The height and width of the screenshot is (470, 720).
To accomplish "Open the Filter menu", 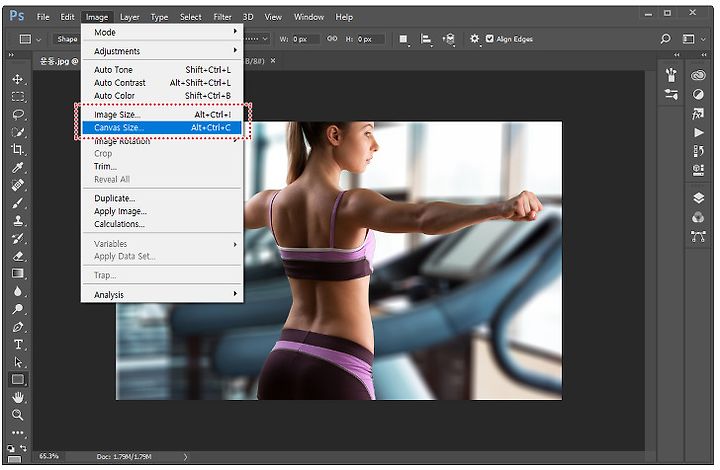I will (222, 17).
